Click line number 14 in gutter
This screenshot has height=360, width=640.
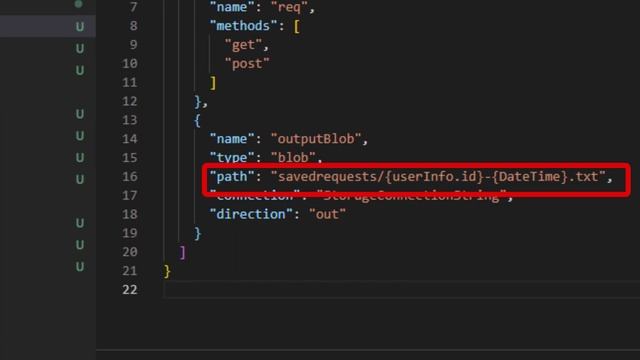tap(130, 139)
